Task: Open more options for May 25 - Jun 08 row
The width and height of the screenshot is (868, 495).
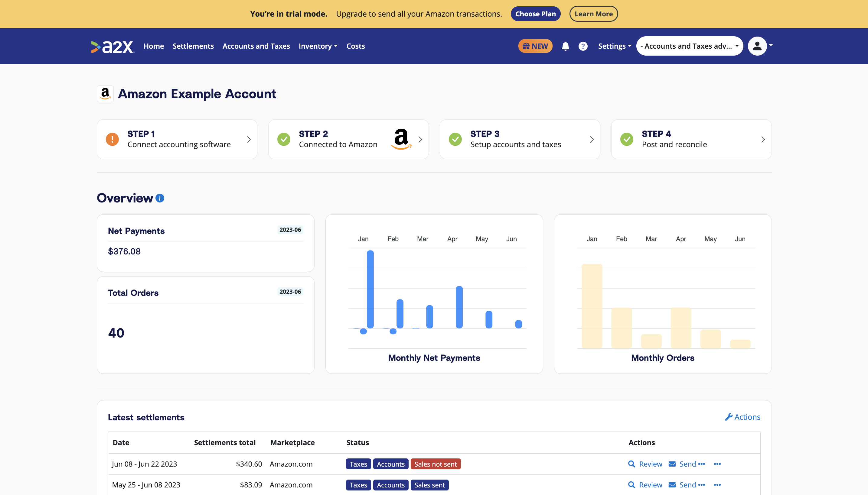Action: pyautogui.click(x=717, y=485)
